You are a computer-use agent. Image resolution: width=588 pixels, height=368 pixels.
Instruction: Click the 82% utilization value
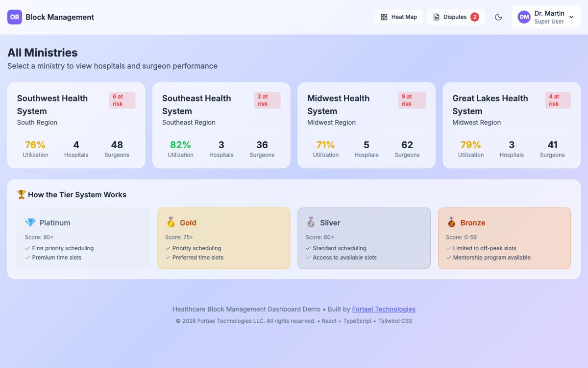pos(180,145)
